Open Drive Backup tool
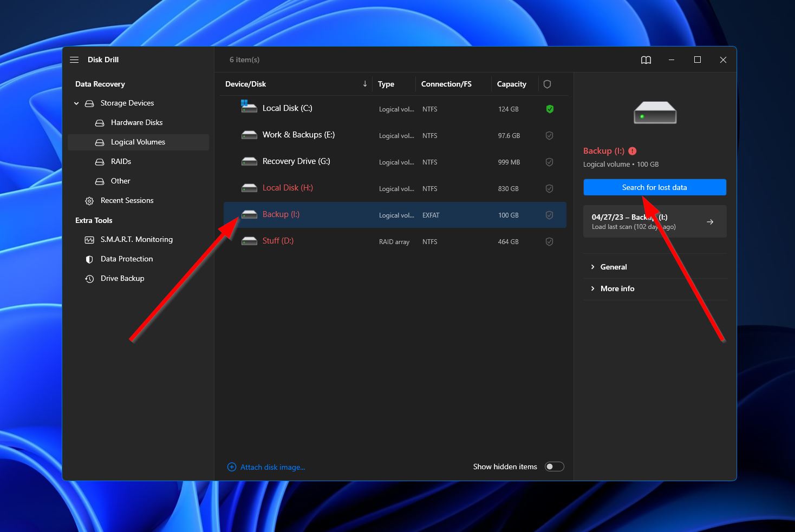This screenshot has height=532, width=795. (122, 278)
